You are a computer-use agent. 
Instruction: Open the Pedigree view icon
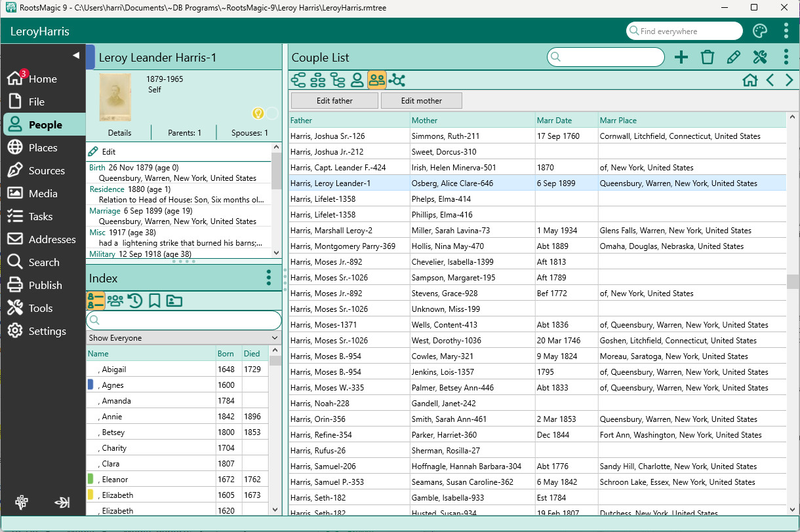coord(299,81)
